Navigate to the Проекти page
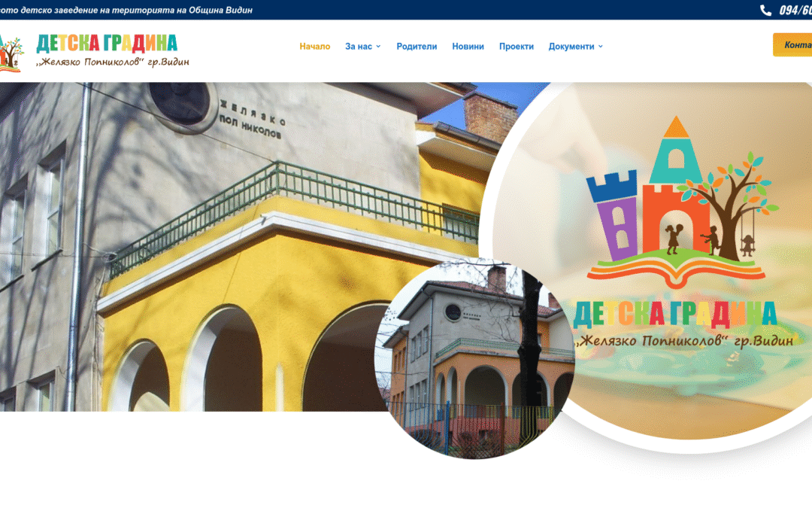Screen dimensions: 812x508 pos(517,46)
